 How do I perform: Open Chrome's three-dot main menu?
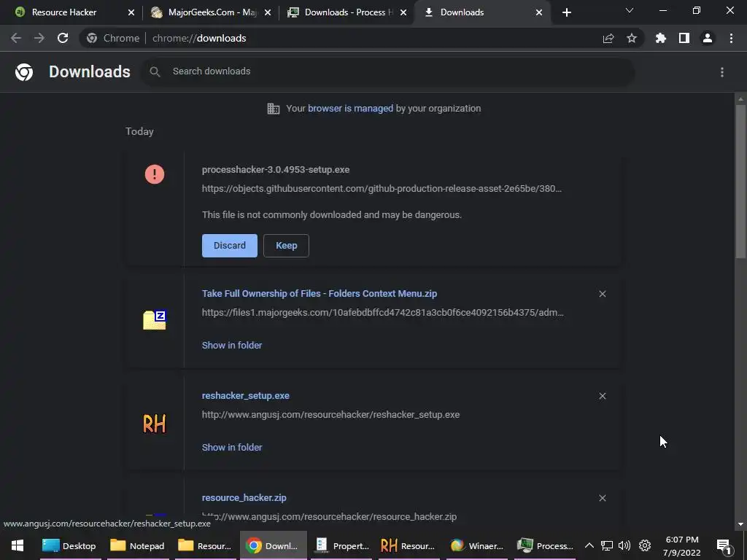pyautogui.click(x=731, y=38)
